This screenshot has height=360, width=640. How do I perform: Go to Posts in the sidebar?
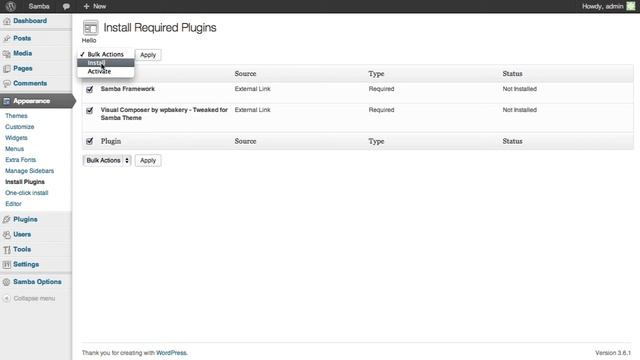22,38
